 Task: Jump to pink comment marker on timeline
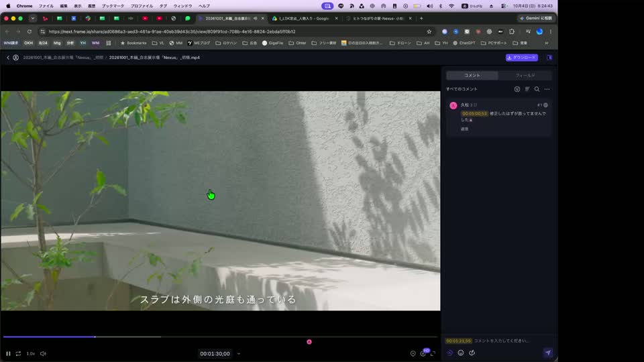coord(309,342)
